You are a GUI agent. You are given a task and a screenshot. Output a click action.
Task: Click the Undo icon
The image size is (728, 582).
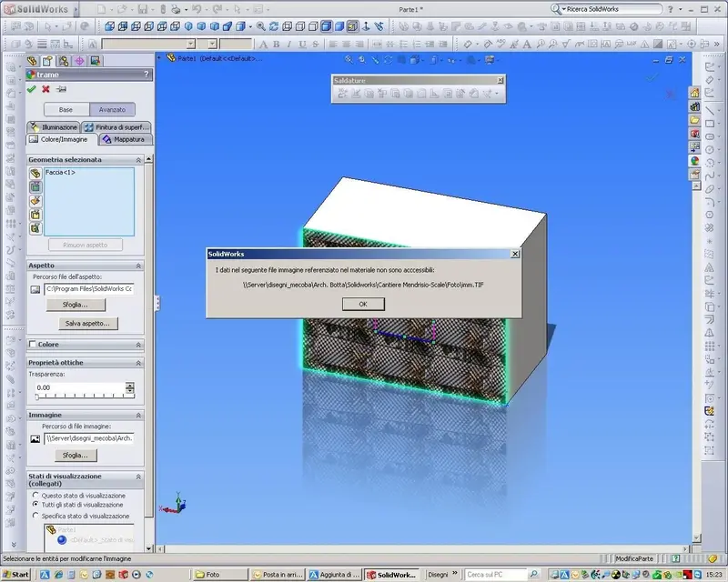pos(197,9)
